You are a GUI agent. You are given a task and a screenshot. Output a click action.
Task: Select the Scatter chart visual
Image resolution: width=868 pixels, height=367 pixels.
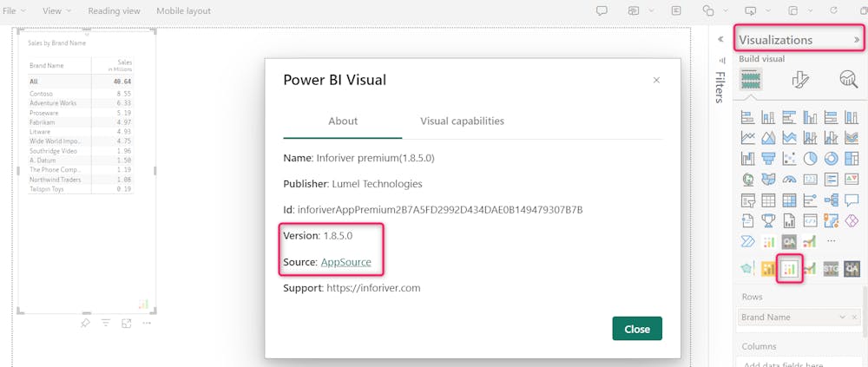pos(789,159)
